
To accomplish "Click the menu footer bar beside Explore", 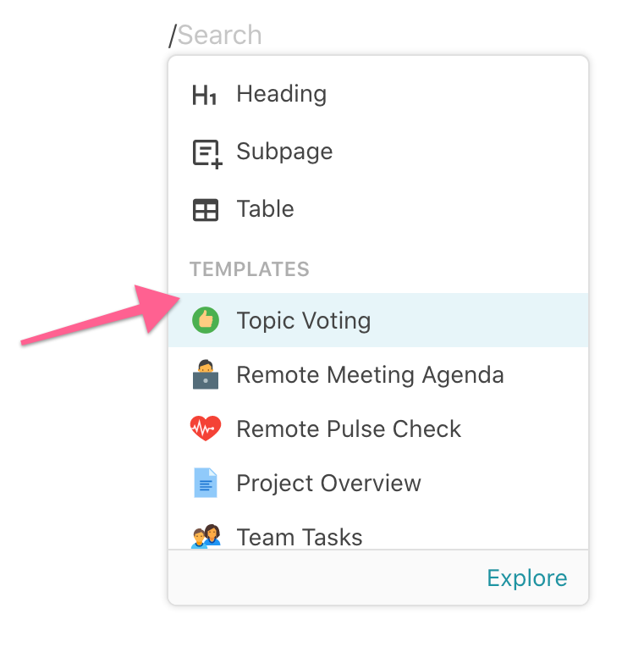I will pos(322,578).
